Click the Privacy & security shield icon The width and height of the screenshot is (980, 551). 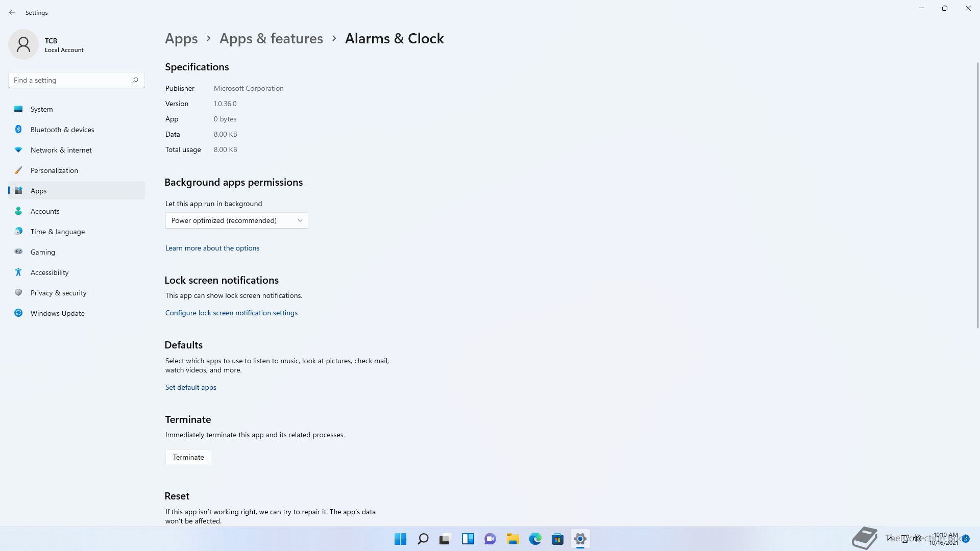click(x=18, y=292)
